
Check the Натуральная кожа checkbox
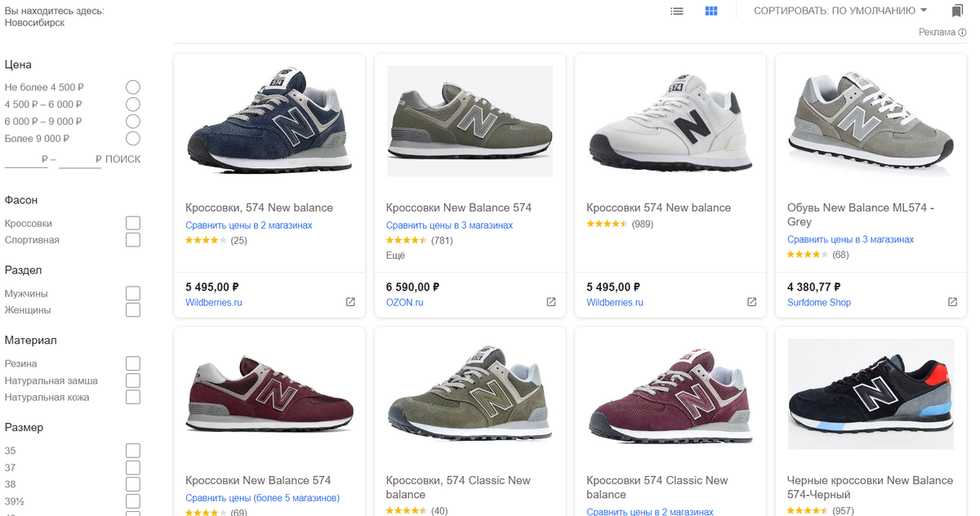[133, 398]
